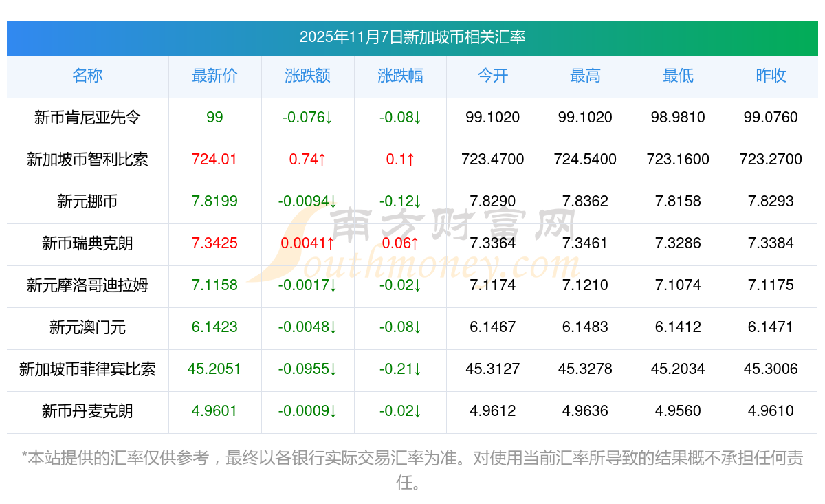Image resolution: width=825 pixels, height=504 pixels.
Task: Open the 新币肯尼亚先令 row name
Action: click(x=87, y=118)
